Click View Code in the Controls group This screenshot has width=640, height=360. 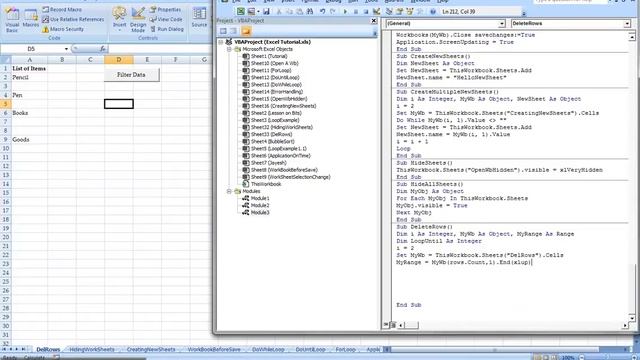click(166, 19)
